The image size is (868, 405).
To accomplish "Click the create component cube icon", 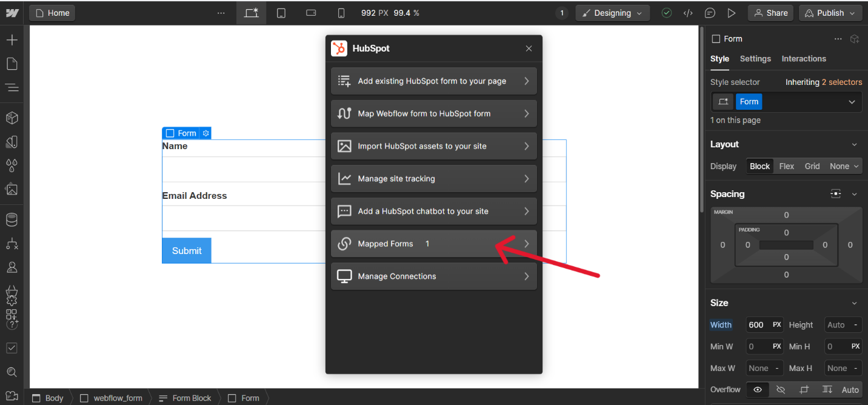I will click(x=855, y=39).
